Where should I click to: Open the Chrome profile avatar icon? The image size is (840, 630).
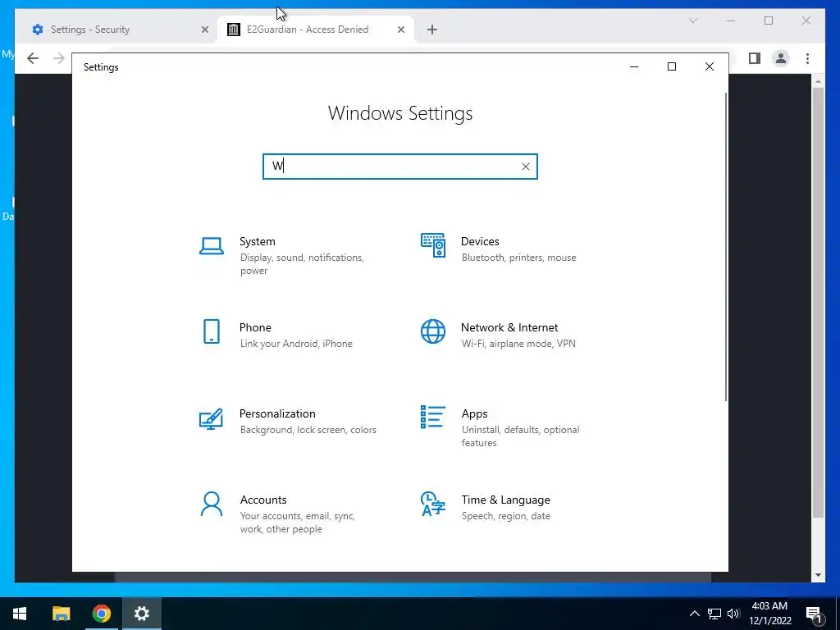(x=781, y=58)
